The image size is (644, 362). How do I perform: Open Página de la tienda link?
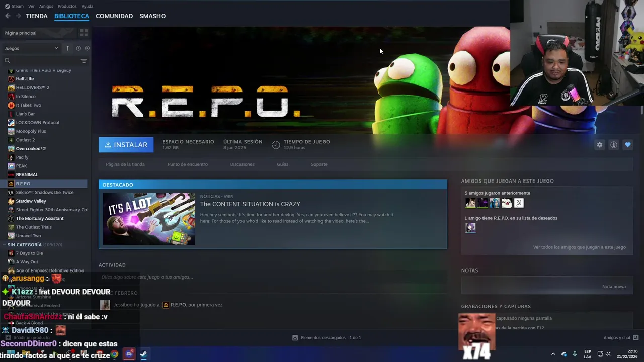(x=125, y=164)
